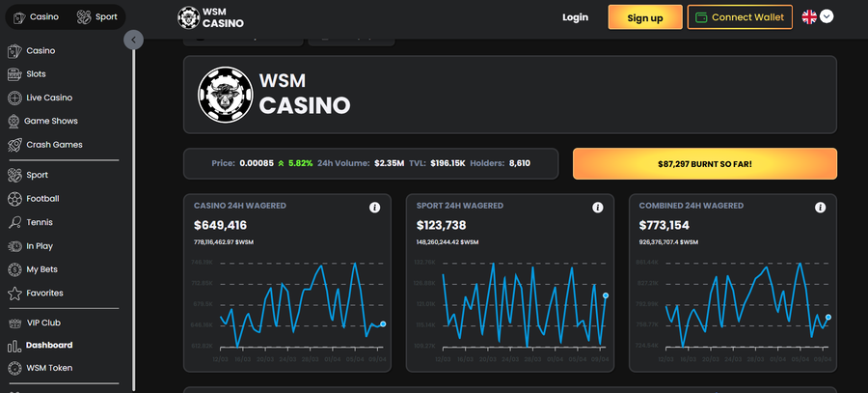Image resolution: width=868 pixels, height=393 pixels.
Task: Click the 5.82% price change value
Action: [x=302, y=163]
